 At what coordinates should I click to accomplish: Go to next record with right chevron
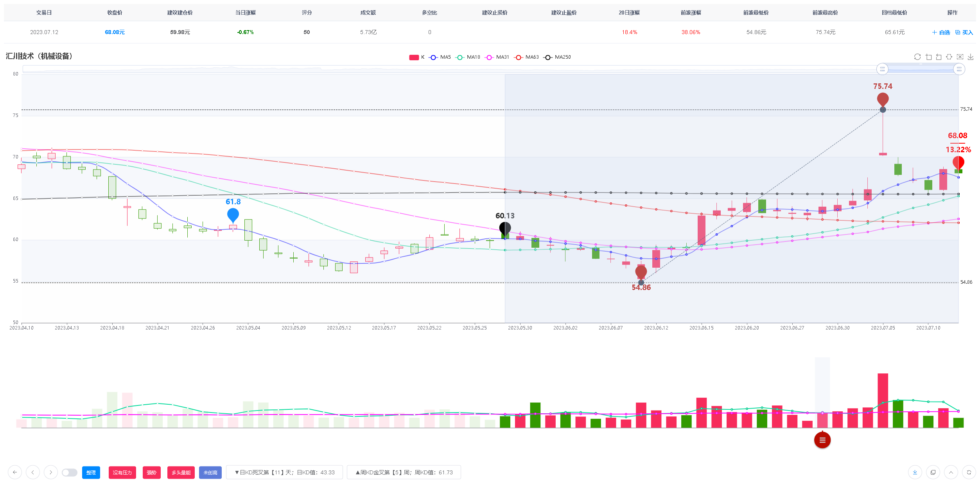51,472
